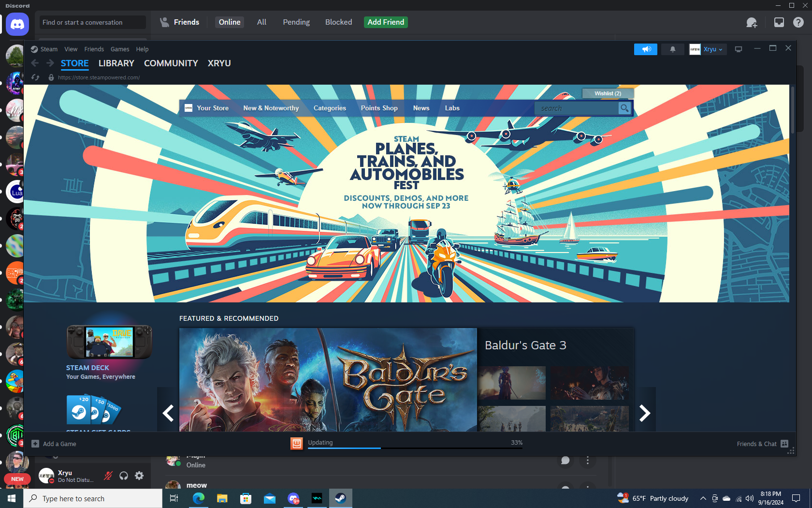Click Discord New Group DM icon

(x=752, y=22)
